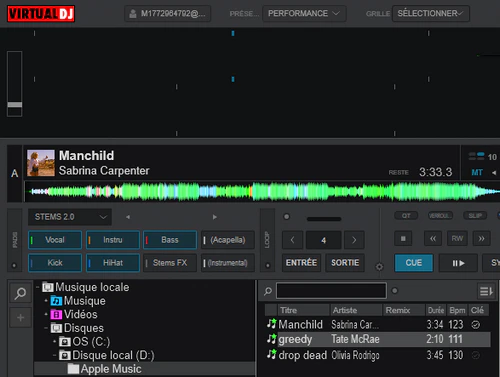
Task: Click the blue Musique folder icon
Action: pos(56,301)
